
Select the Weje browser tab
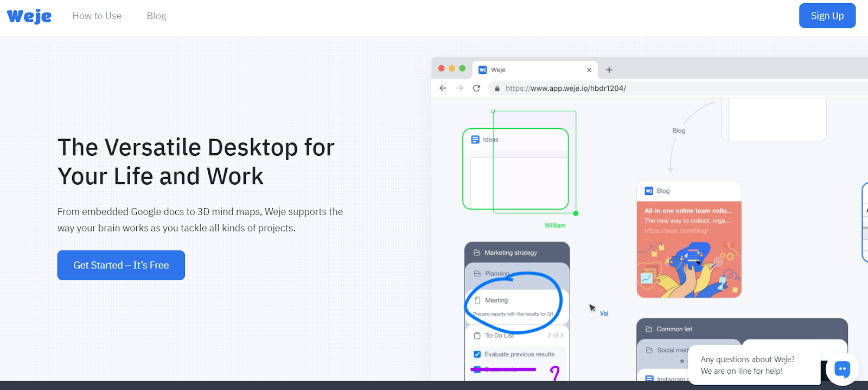tap(534, 70)
